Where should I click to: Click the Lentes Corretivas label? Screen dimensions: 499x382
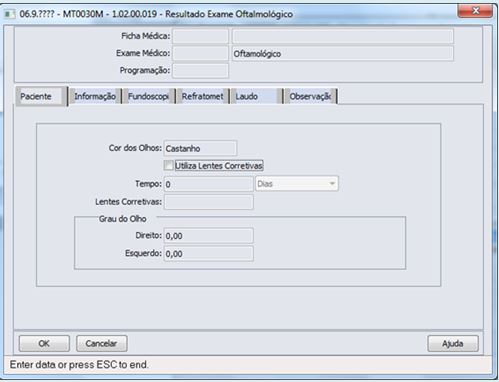(128, 202)
